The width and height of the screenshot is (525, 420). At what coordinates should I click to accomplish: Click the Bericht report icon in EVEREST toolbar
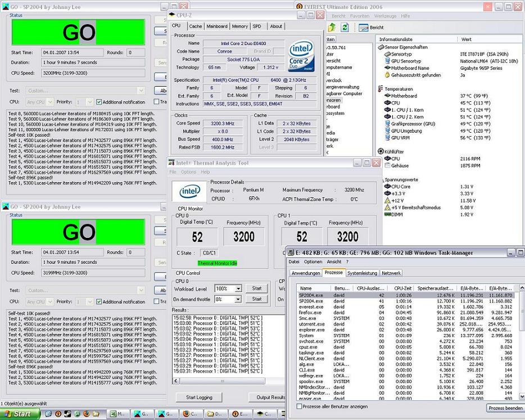coord(363,28)
